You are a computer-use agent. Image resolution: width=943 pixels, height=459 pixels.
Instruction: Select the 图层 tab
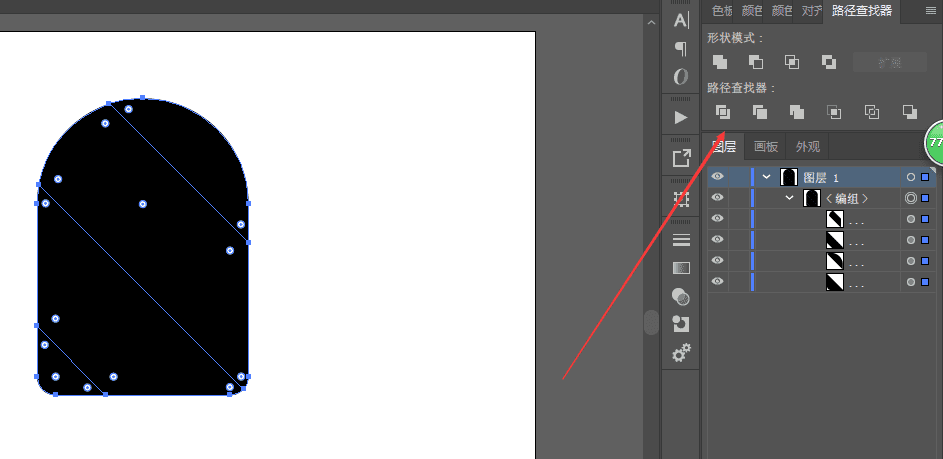pos(724,146)
